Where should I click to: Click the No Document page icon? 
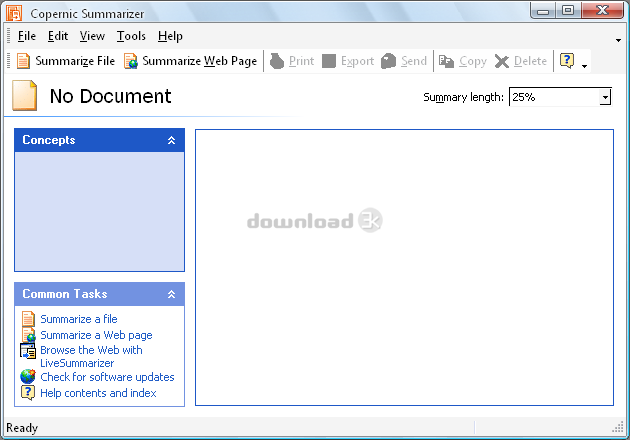tap(25, 95)
